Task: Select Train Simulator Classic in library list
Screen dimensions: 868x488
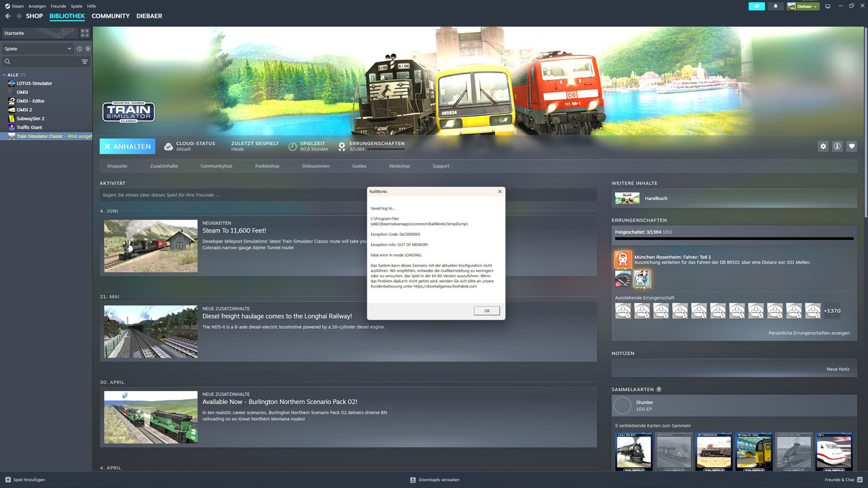Action: 46,136
